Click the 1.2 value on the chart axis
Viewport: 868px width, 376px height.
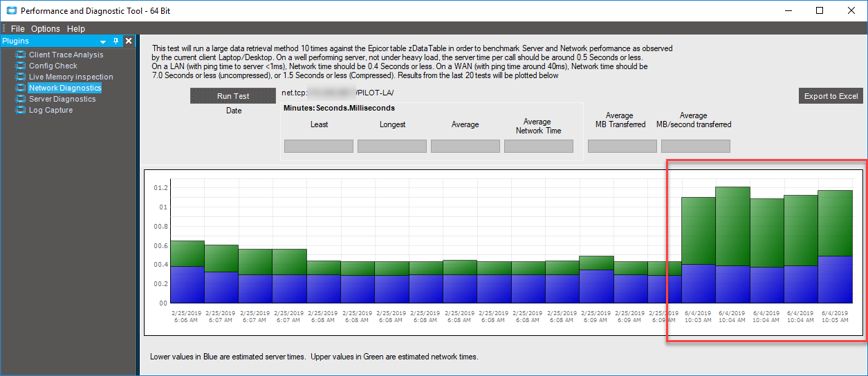pos(161,187)
